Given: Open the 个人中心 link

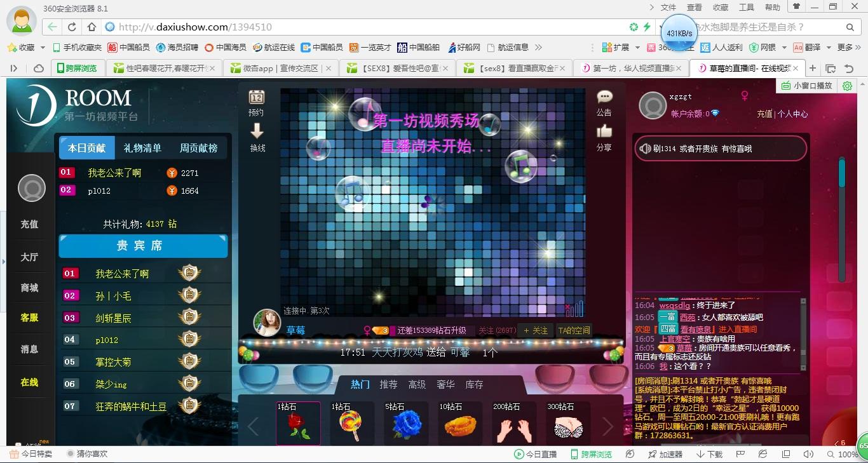Looking at the screenshot, I should (x=792, y=114).
